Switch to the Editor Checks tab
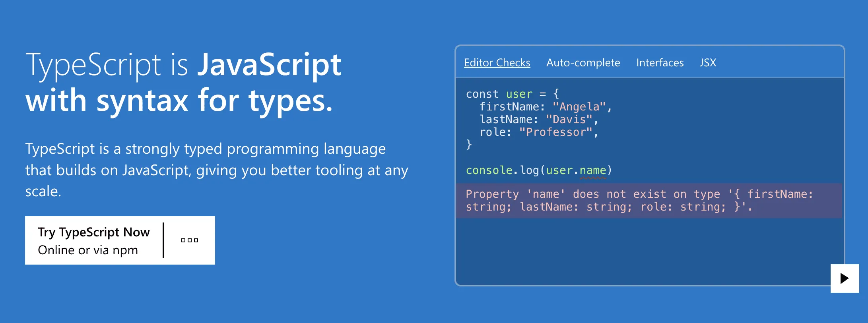868x323 pixels. tap(497, 63)
